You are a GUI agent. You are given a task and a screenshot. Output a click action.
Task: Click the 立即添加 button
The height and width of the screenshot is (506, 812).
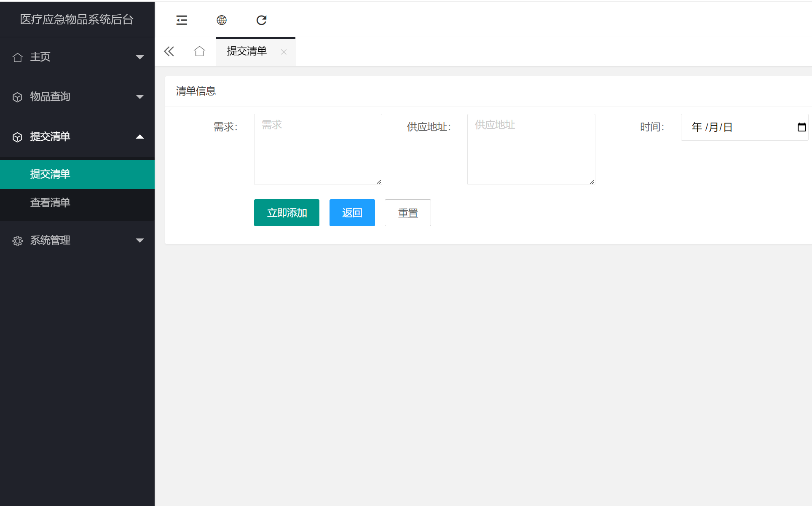point(287,212)
